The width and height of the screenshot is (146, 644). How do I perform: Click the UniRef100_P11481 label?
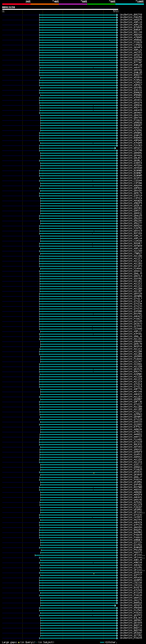click(131, 440)
